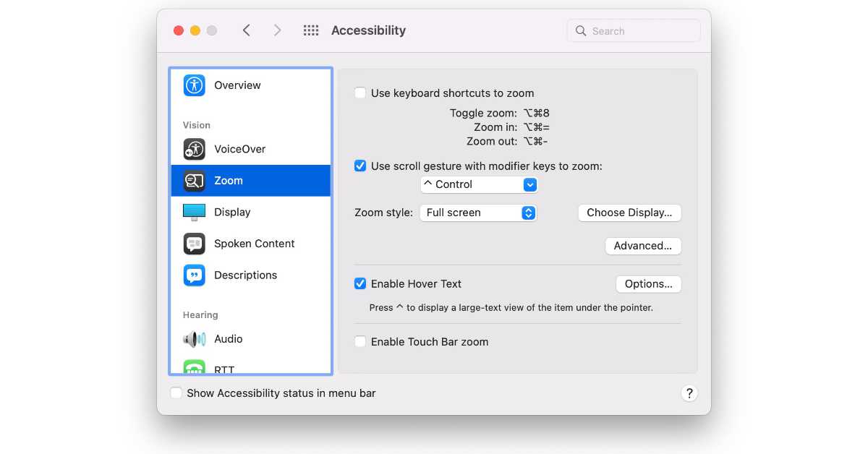
Task: Select the Zoom row label
Action: [229, 181]
